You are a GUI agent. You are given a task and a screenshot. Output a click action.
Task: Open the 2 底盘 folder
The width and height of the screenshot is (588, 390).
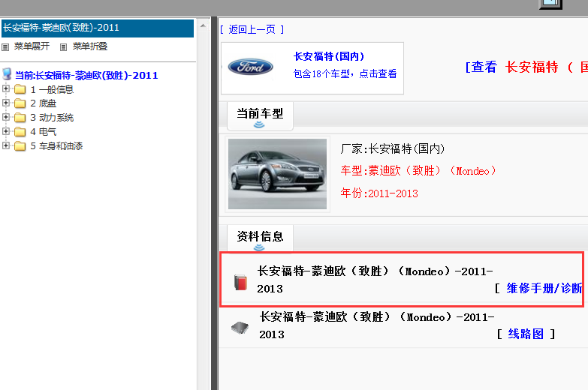click(x=43, y=103)
